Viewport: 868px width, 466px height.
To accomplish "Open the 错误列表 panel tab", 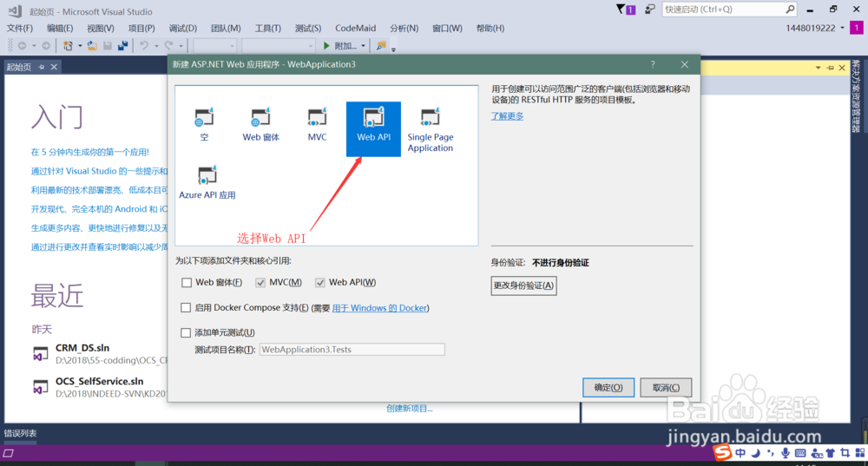I will point(21,433).
